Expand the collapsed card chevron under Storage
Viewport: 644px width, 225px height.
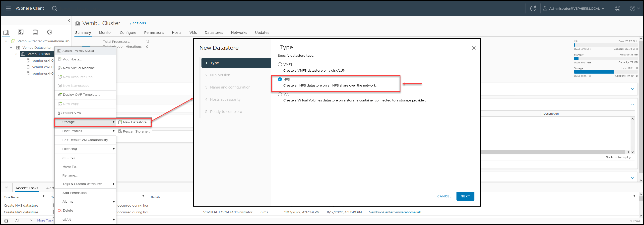(633, 89)
